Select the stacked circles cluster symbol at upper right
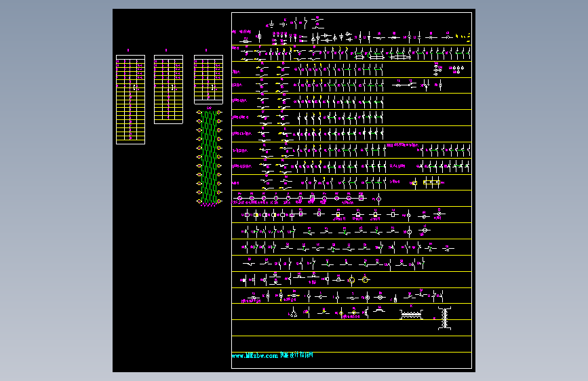This screenshot has width=588, height=381. 436,69
